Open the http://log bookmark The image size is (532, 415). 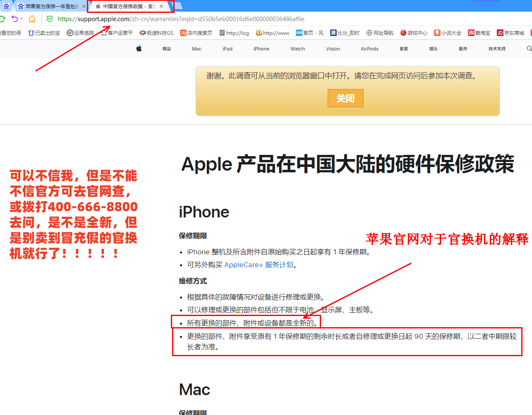(x=234, y=33)
